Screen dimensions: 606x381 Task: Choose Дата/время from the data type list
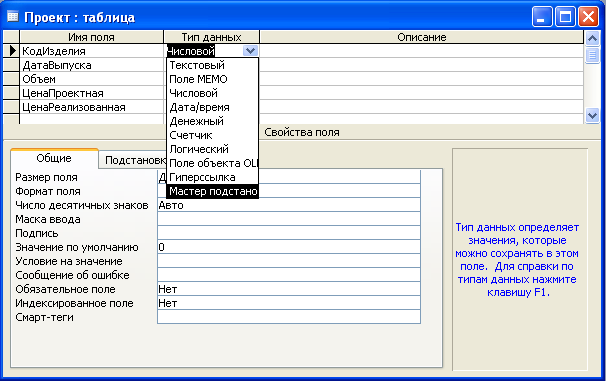tap(212, 107)
